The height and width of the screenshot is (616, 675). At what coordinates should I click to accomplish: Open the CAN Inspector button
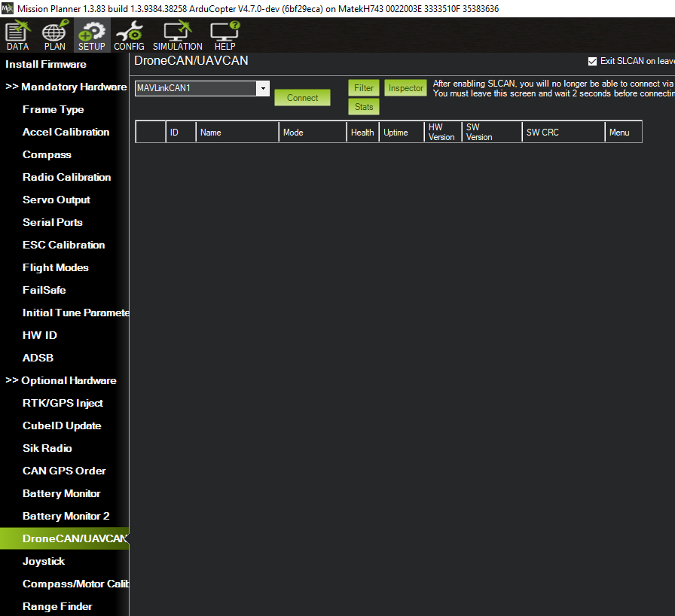click(405, 88)
